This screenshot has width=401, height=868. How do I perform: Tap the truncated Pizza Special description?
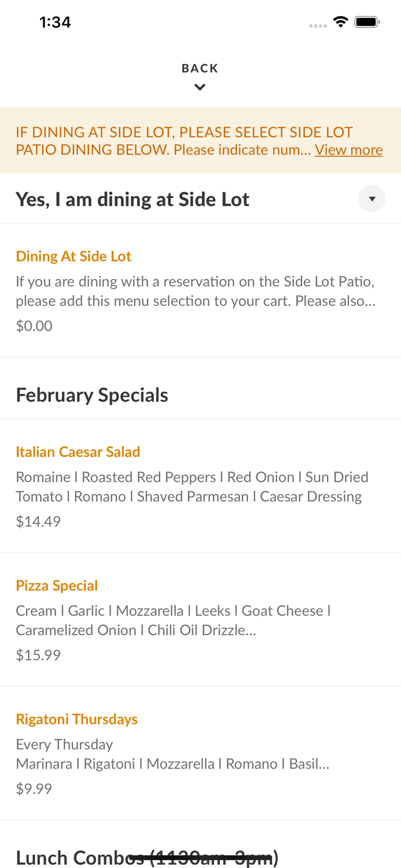173,620
